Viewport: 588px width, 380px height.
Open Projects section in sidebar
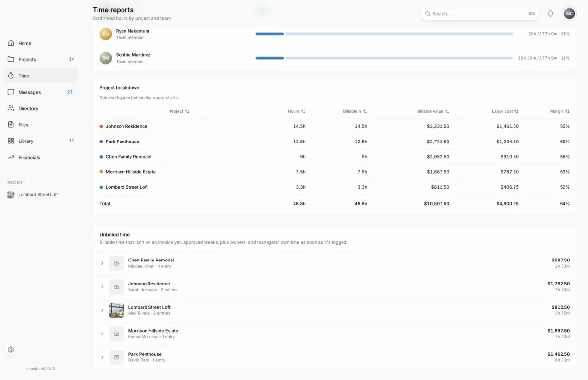pyautogui.click(x=41, y=59)
